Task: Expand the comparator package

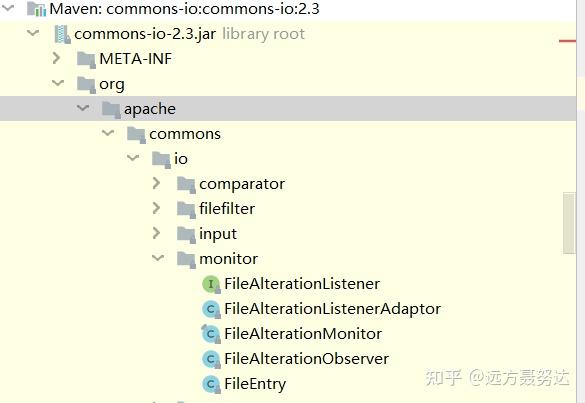Action: (x=156, y=183)
